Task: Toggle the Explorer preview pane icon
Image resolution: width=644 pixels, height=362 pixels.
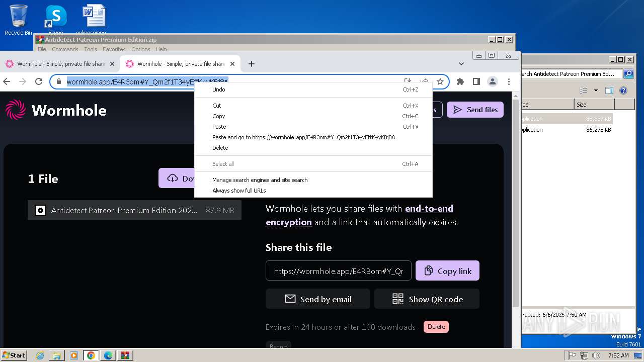Action: tap(609, 90)
